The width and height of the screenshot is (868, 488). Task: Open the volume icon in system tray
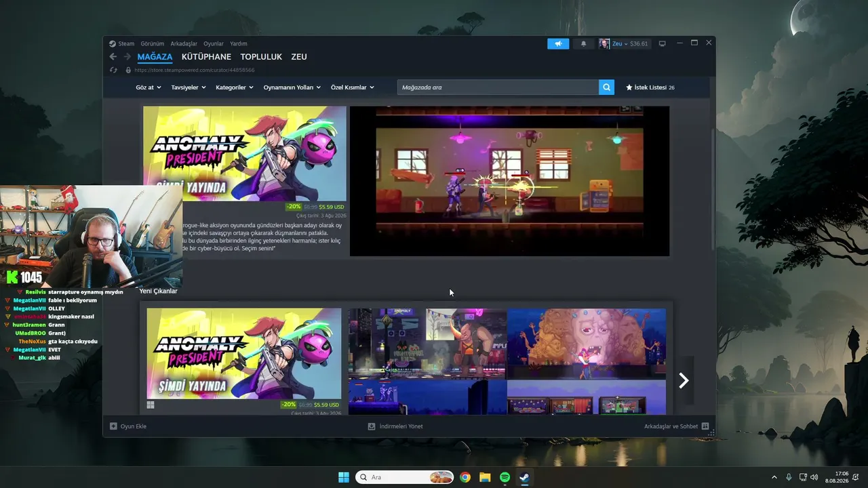click(814, 477)
